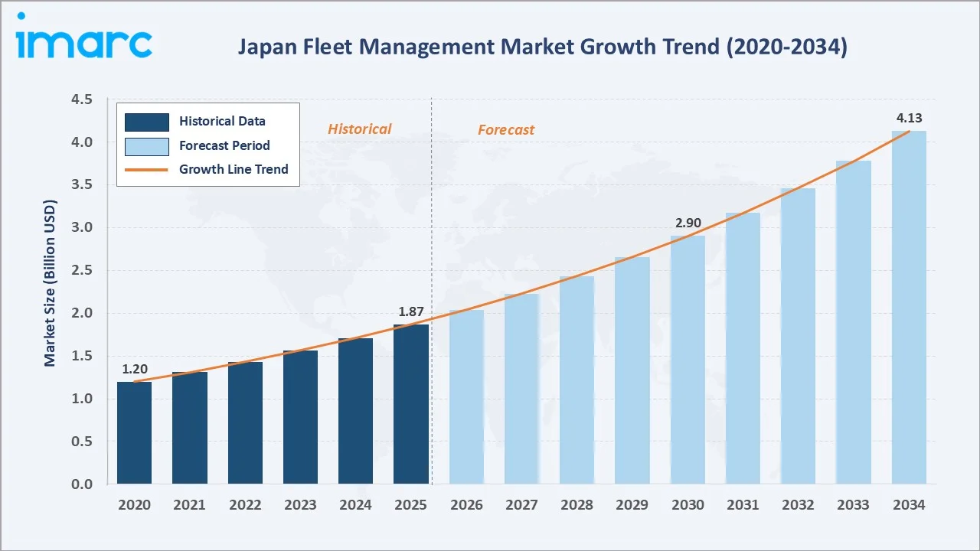Click the 2.5 y-axis tick label
The image size is (980, 551).
(82, 271)
